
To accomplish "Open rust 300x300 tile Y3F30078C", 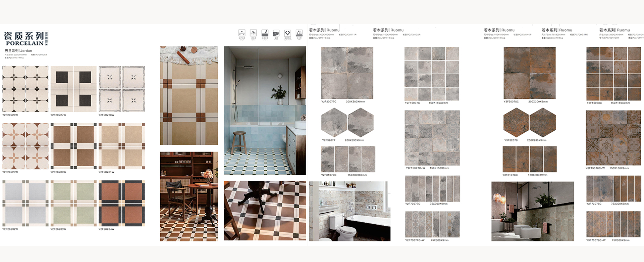I will [x=530, y=73].
